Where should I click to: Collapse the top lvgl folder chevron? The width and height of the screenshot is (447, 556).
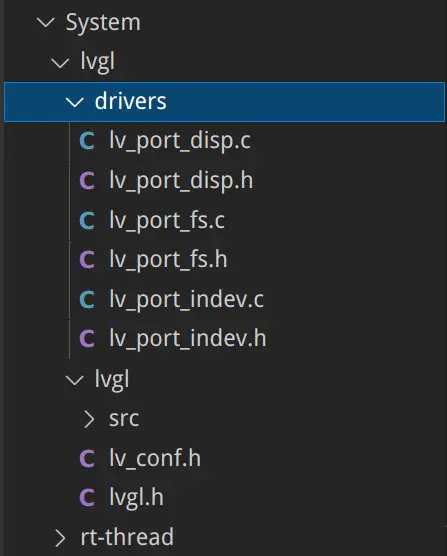click(60, 63)
